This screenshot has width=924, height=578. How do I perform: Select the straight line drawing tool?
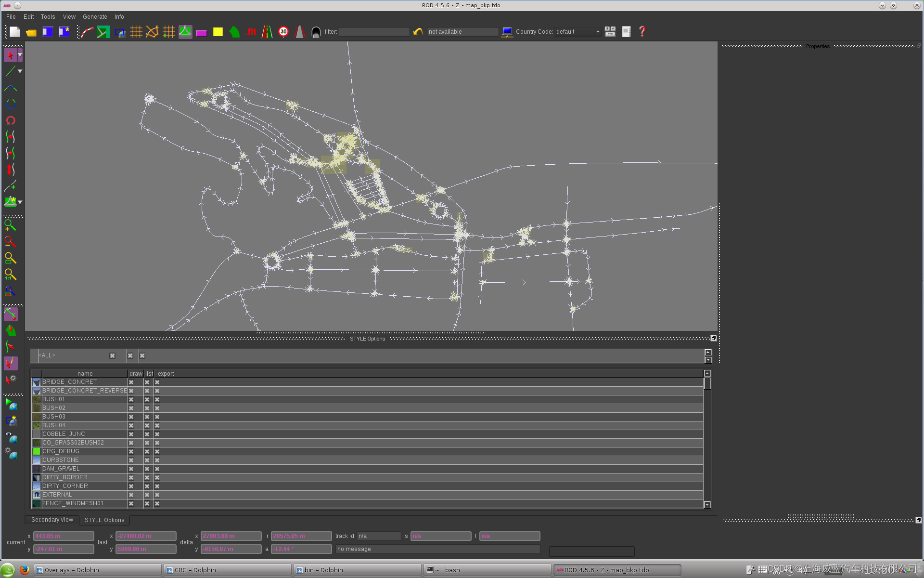tap(10, 71)
